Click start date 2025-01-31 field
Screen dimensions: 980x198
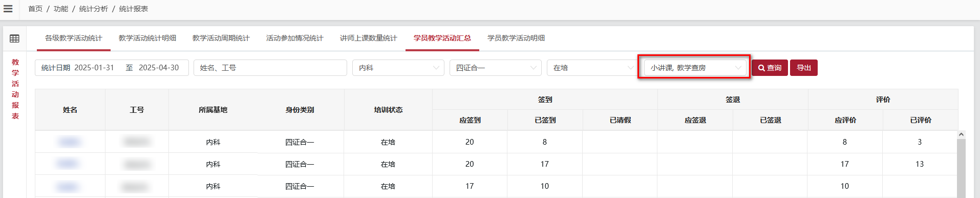click(x=94, y=68)
